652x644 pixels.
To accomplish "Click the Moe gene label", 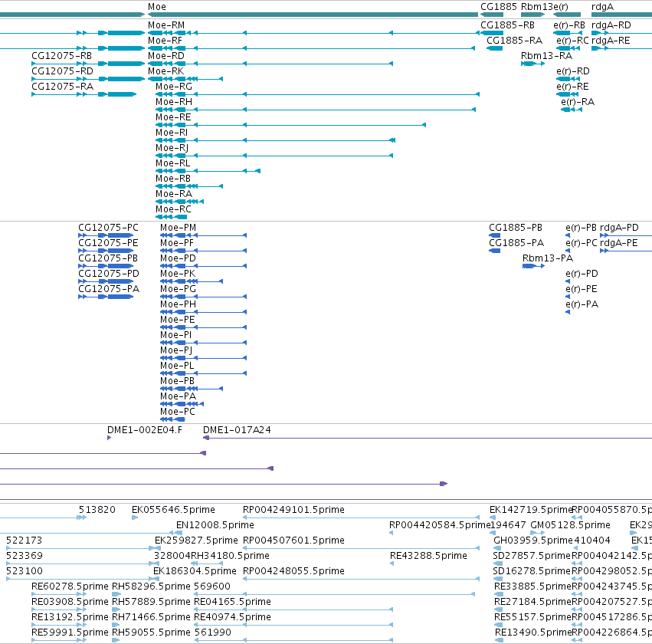I will click(x=157, y=7).
